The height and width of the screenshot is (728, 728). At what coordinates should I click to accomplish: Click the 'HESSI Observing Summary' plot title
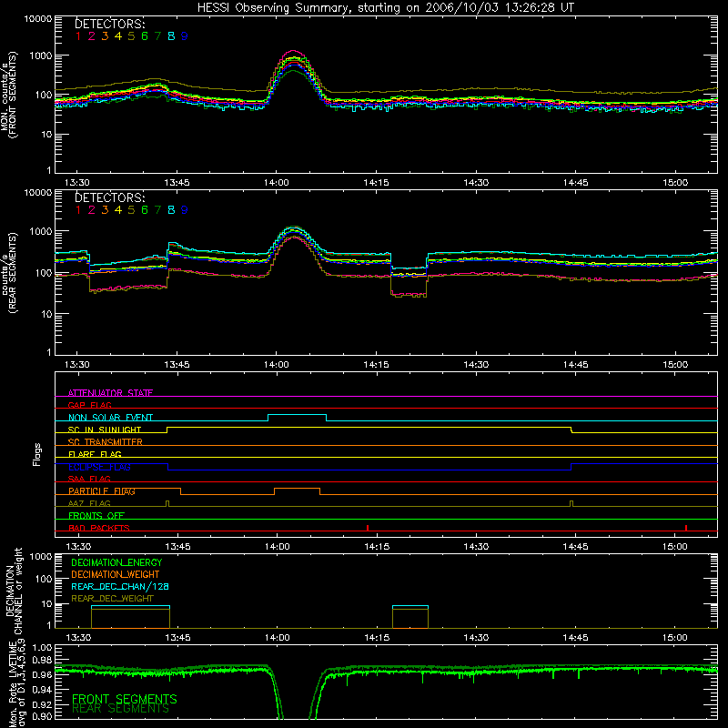tap(385, 7)
